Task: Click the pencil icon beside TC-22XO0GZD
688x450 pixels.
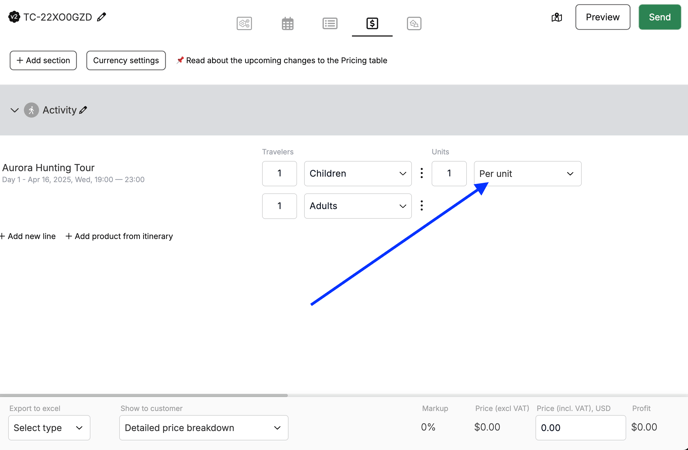Action: click(102, 17)
